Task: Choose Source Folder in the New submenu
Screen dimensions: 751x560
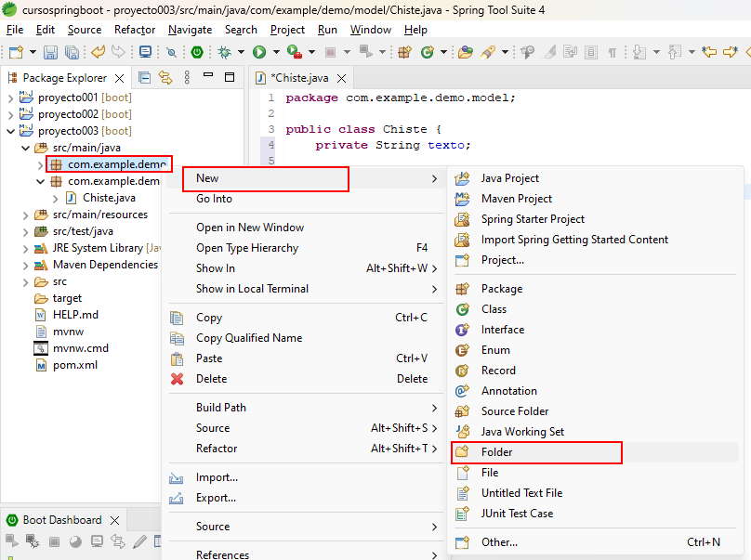Action: tap(594, 411)
